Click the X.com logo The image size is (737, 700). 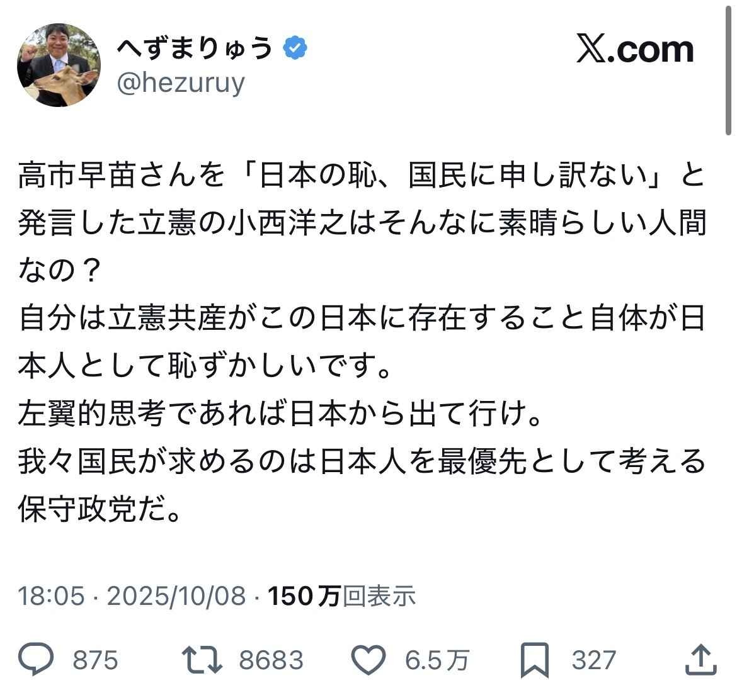[x=635, y=50]
